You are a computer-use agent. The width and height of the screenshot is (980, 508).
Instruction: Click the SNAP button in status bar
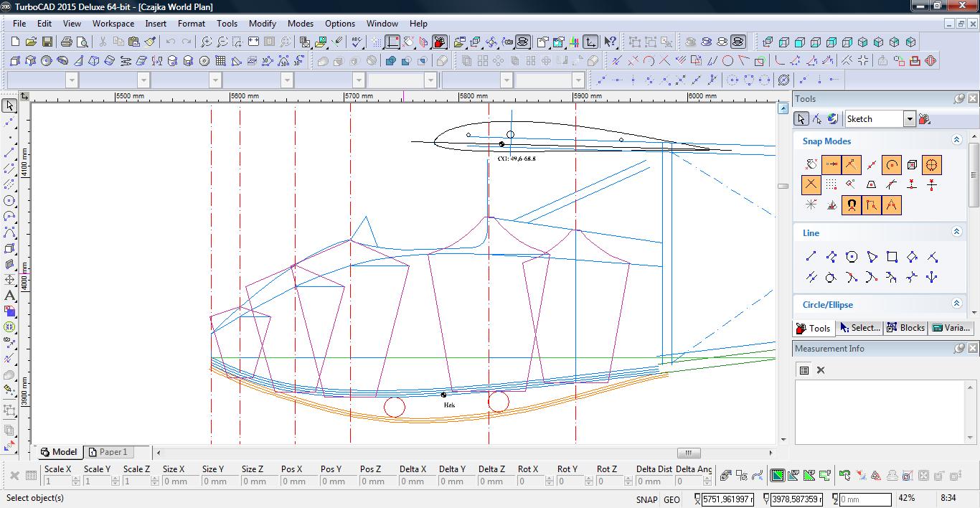coord(646,499)
